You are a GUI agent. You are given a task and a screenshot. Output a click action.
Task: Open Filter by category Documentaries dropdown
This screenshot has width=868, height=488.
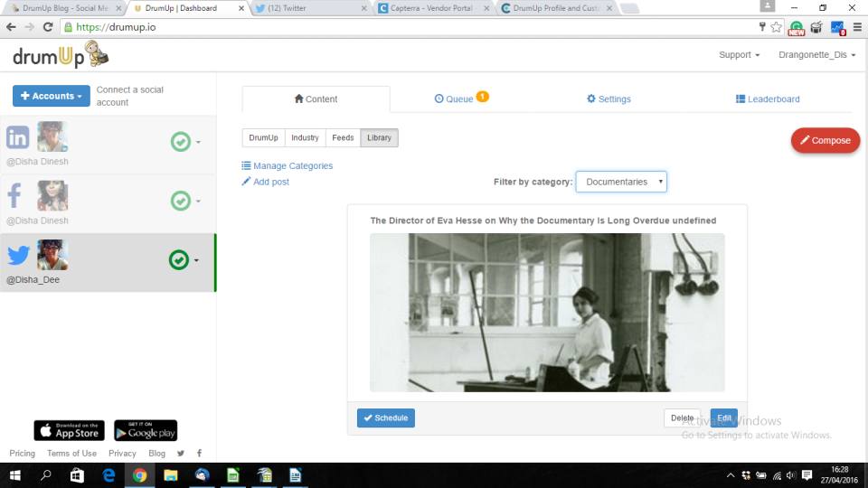click(621, 182)
